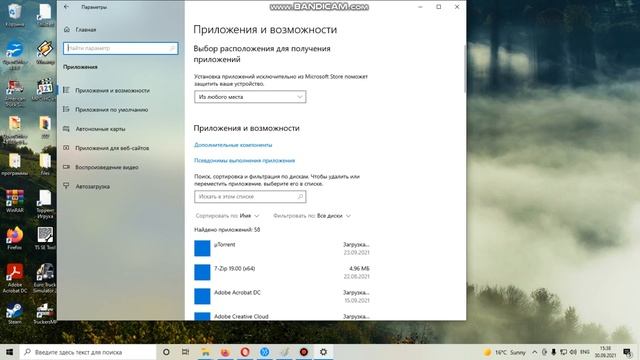The image size is (640, 360).
Task: Change sorting via Сортировать по: Имя
Action: [227, 216]
